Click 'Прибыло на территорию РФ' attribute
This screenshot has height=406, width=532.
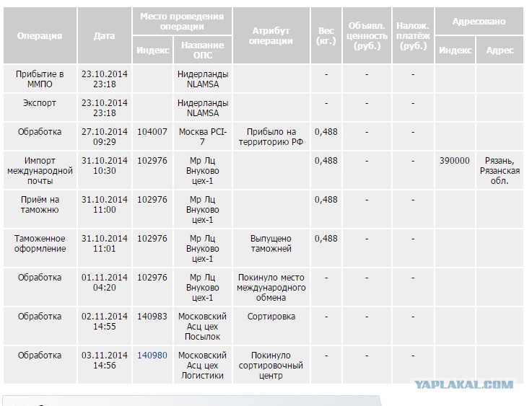[271, 136]
